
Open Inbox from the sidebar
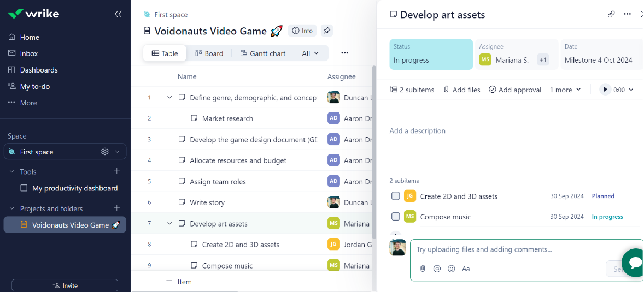pyautogui.click(x=29, y=53)
